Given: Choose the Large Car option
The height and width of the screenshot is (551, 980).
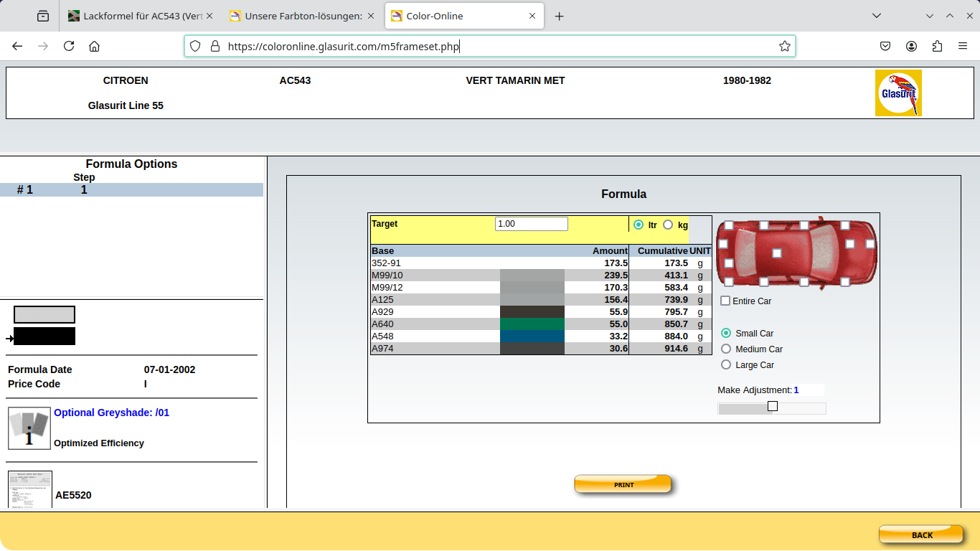Looking at the screenshot, I should 726,364.
